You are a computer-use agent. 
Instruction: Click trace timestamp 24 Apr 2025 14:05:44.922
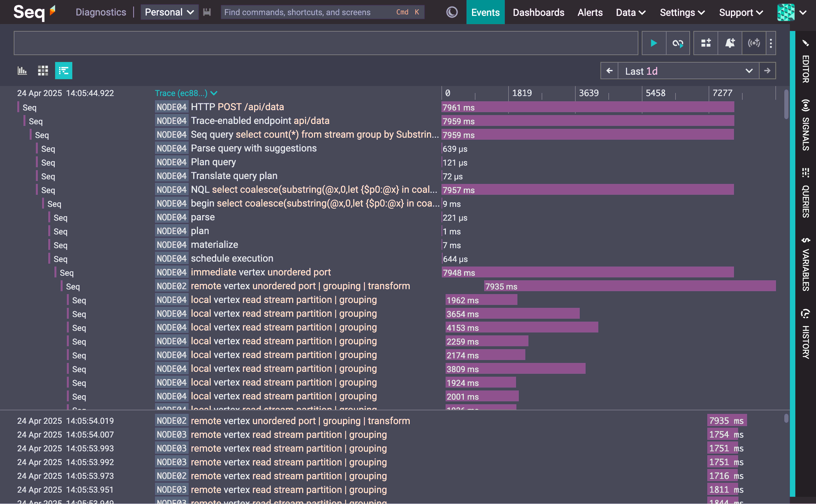tap(65, 93)
